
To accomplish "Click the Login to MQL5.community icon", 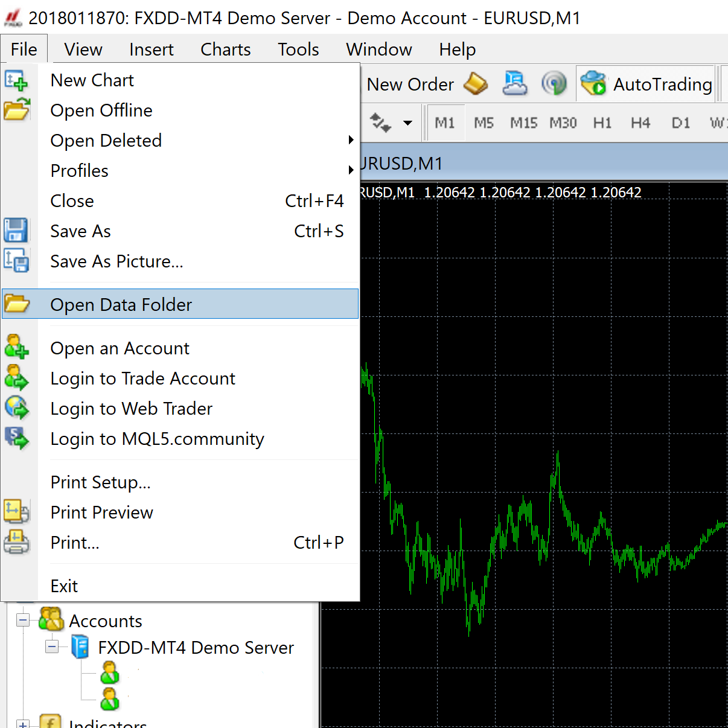I will (16, 438).
